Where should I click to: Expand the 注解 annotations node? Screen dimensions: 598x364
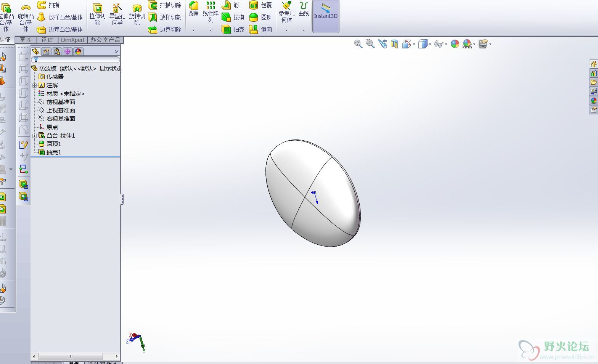coord(35,85)
